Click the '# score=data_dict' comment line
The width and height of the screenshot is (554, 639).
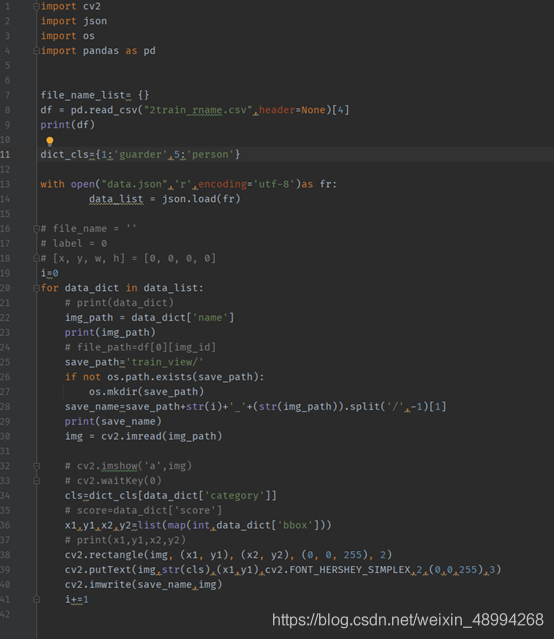(x=143, y=510)
